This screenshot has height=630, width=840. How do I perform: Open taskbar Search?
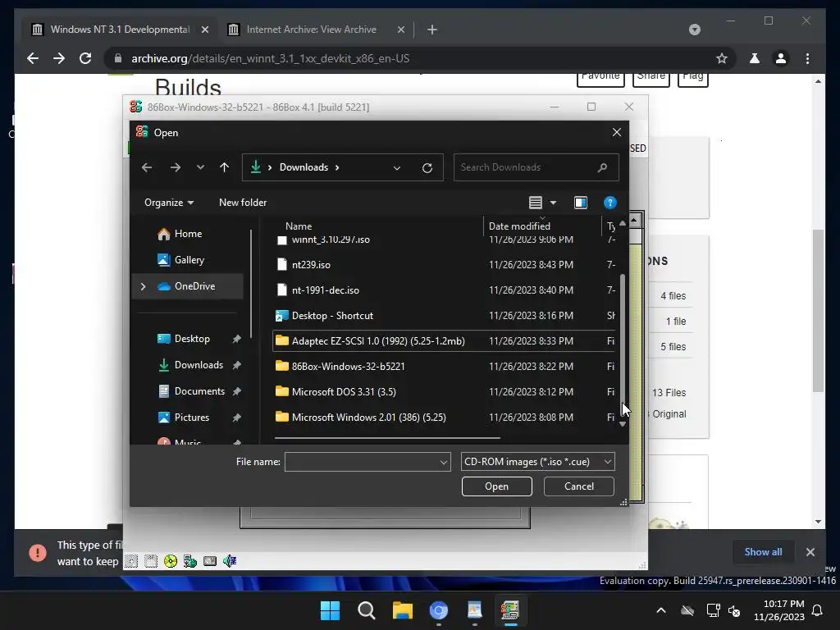(x=367, y=610)
